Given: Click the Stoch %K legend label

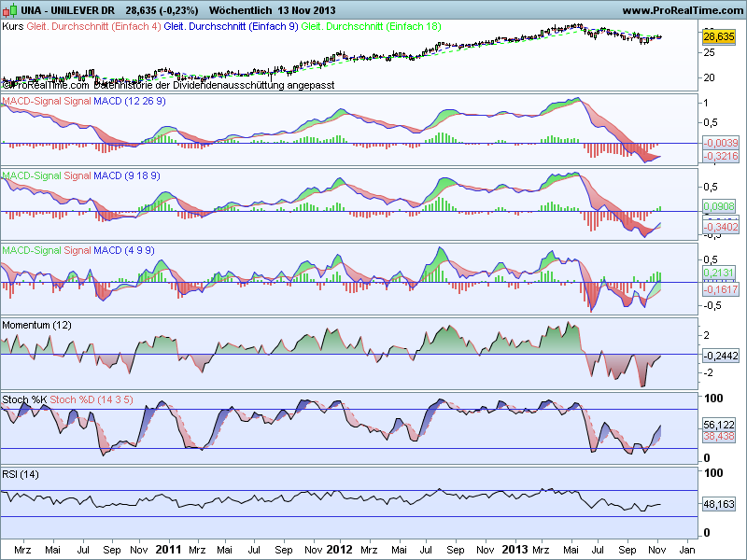Looking at the screenshot, I should point(24,399).
